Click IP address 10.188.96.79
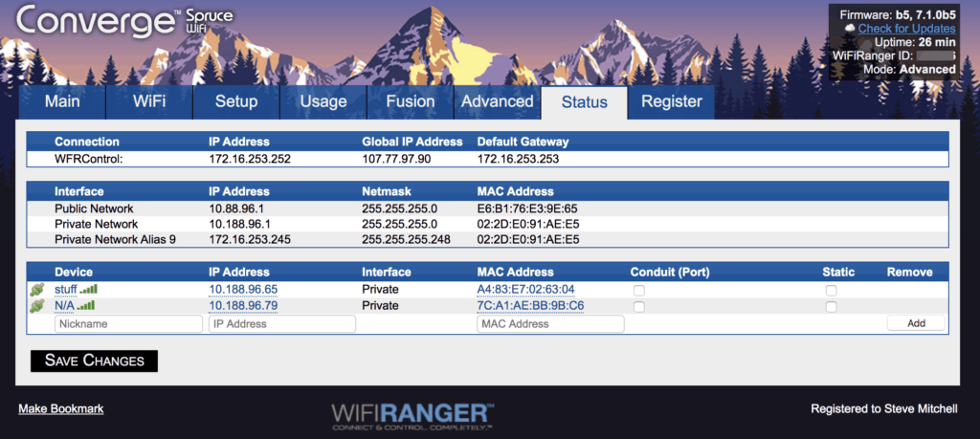 point(243,305)
